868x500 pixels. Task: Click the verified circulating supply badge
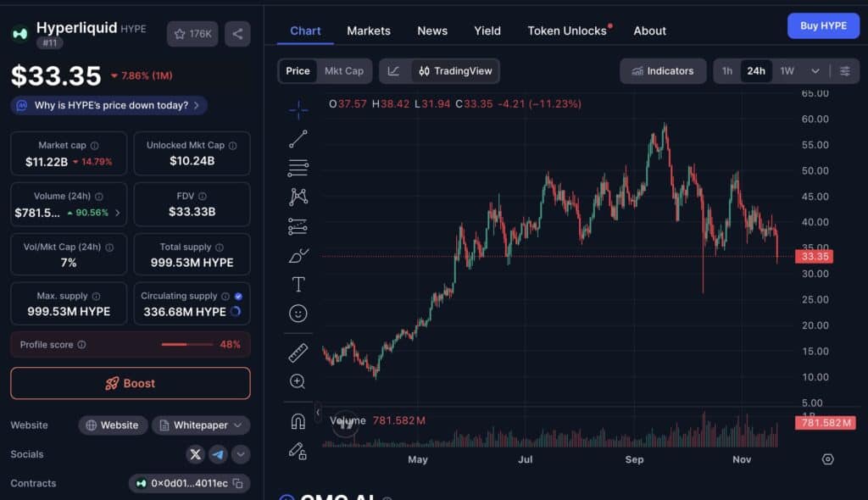coord(238,297)
